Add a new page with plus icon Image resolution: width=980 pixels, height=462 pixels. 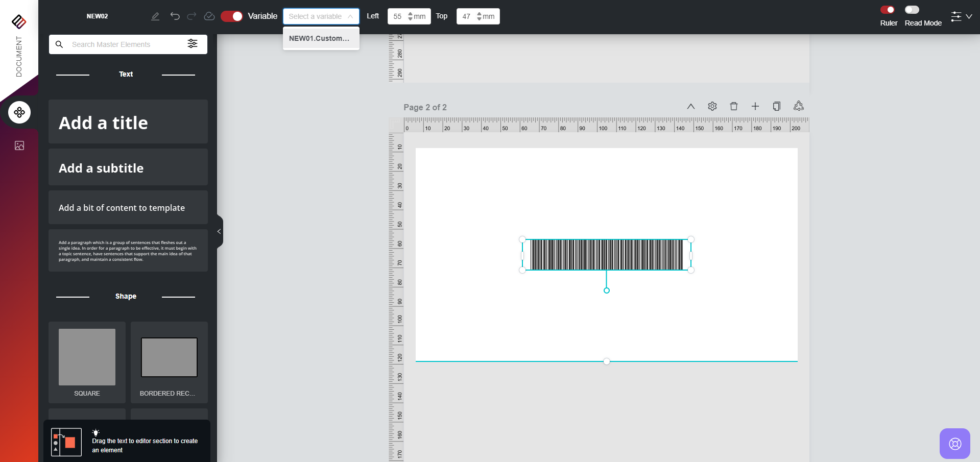[755, 106]
